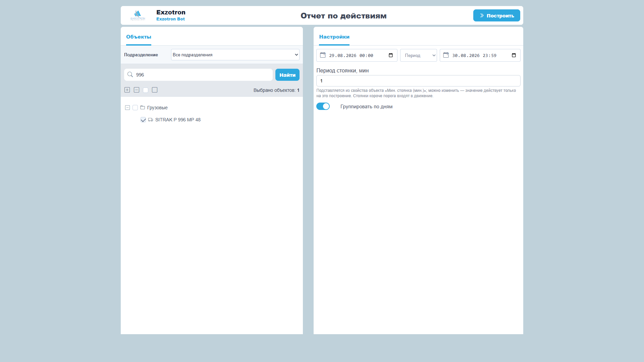Expand all groups with plus icon
The image size is (644, 362).
tap(127, 90)
